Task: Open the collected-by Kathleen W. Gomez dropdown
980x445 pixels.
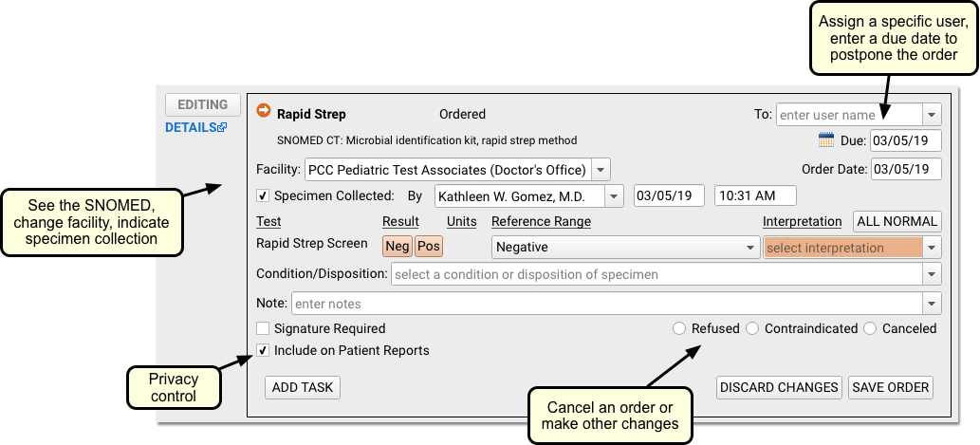Action: 528,196
